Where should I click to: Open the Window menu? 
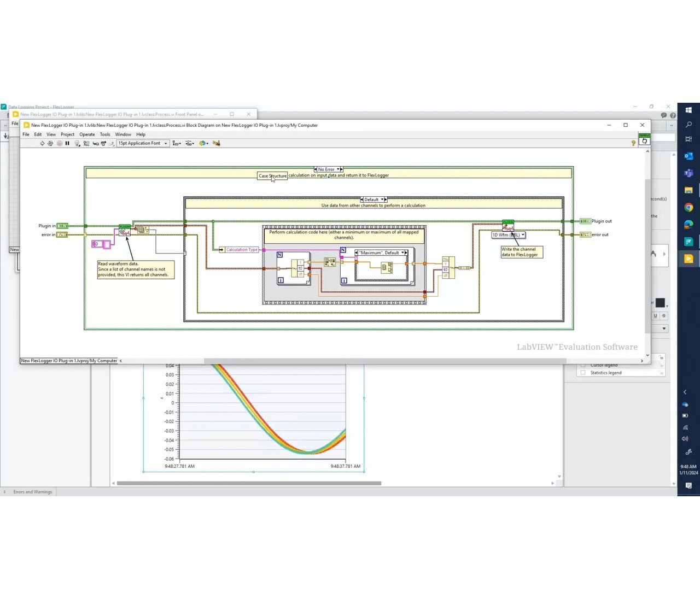123,134
